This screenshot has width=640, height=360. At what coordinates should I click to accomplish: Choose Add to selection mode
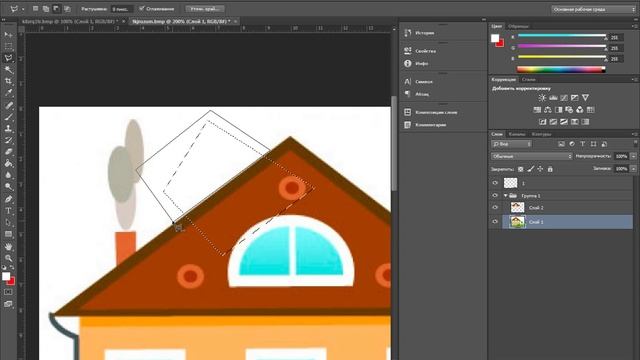click(46, 9)
